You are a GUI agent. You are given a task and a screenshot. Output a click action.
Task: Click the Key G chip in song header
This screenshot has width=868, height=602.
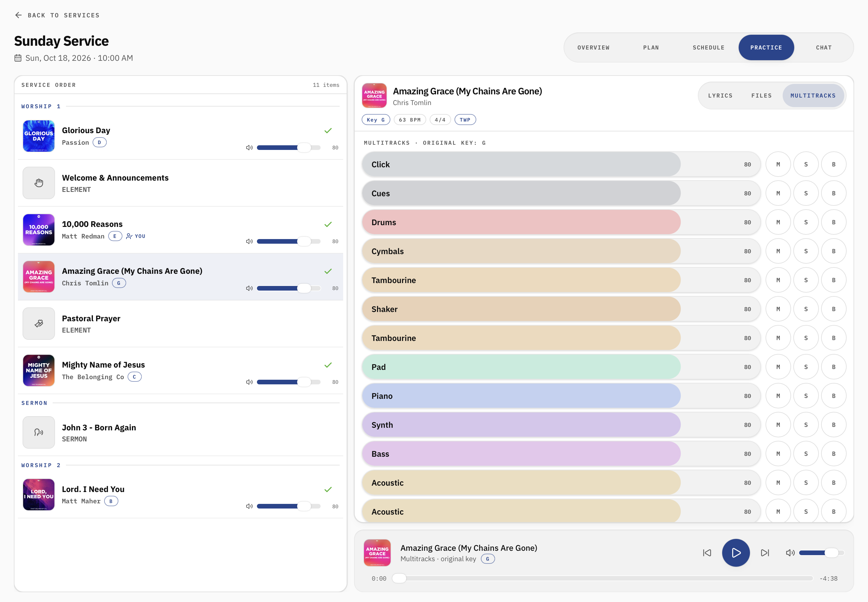376,120
